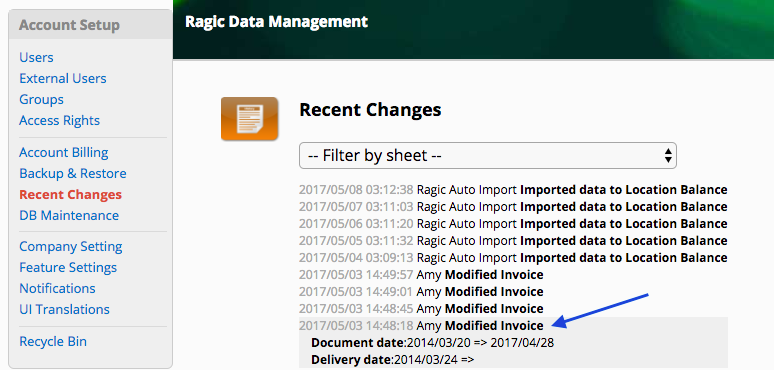Open Notifications settings

(x=57, y=288)
